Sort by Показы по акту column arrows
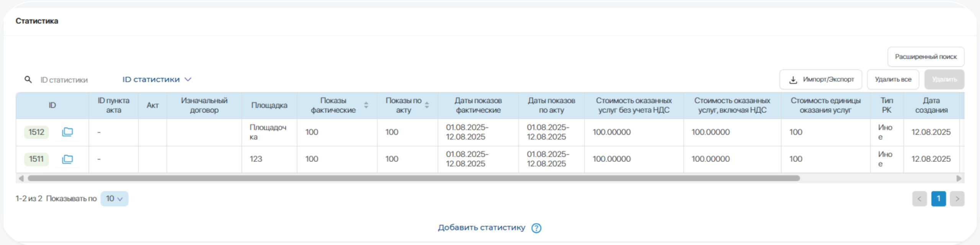The width and height of the screenshot is (980, 245). coord(427,105)
